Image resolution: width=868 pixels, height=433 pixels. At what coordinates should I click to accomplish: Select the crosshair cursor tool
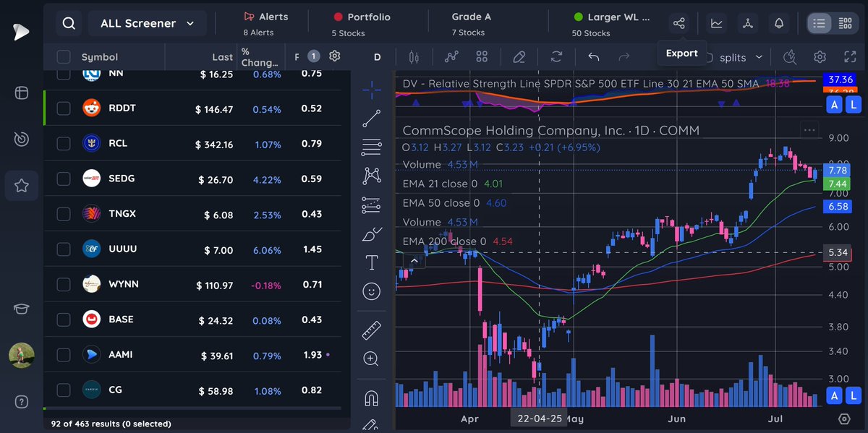pos(372,90)
